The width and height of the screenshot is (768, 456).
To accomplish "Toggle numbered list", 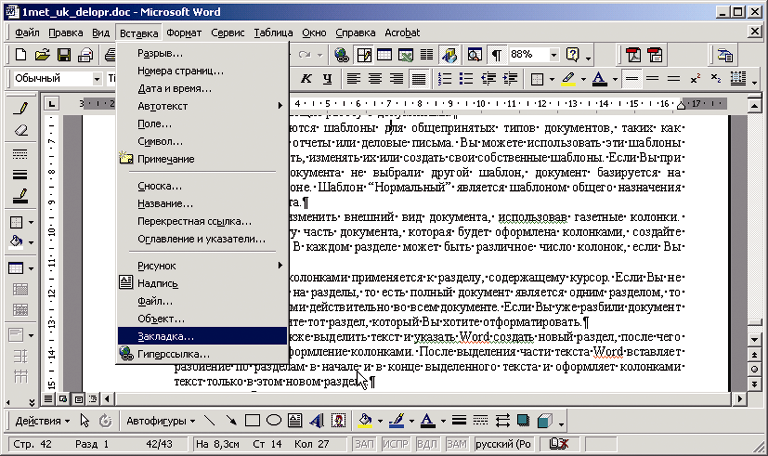I will [445, 78].
